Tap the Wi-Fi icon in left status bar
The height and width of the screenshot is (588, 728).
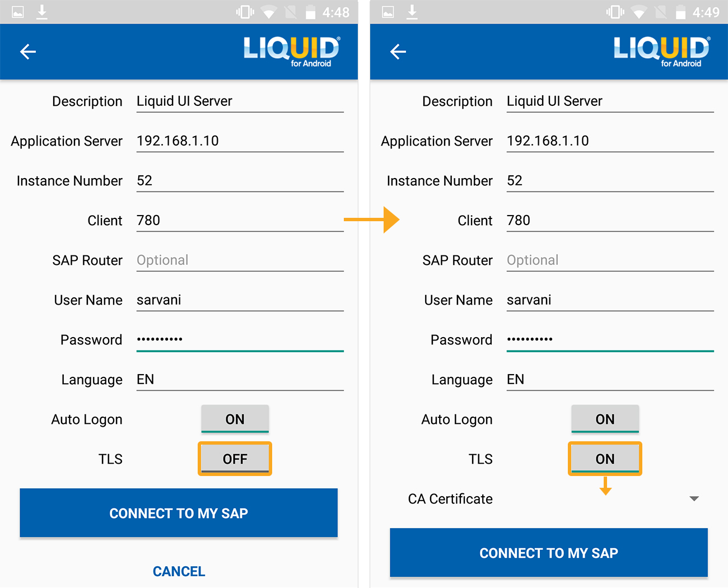coord(269,12)
